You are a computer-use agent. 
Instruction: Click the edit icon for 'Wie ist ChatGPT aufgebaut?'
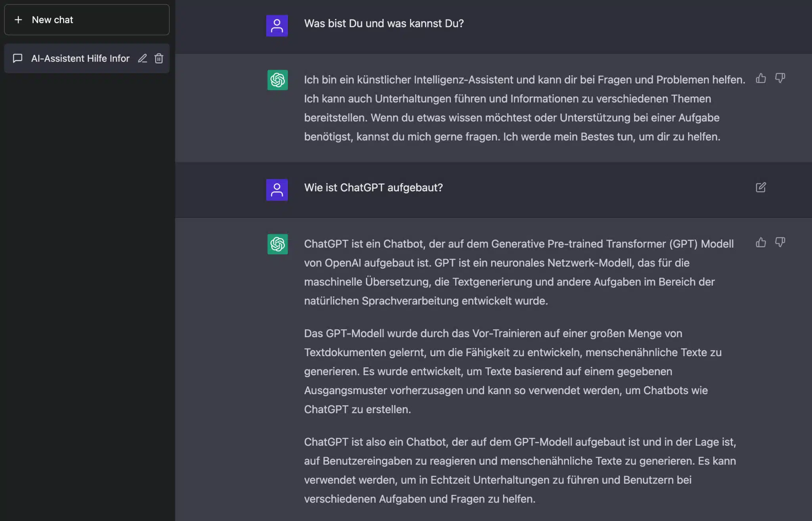pos(760,187)
